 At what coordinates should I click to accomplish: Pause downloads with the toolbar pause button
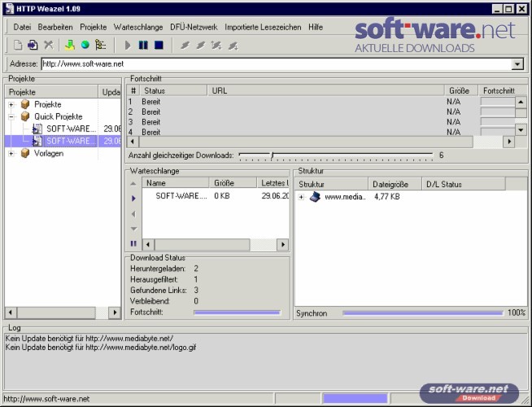point(143,45)
